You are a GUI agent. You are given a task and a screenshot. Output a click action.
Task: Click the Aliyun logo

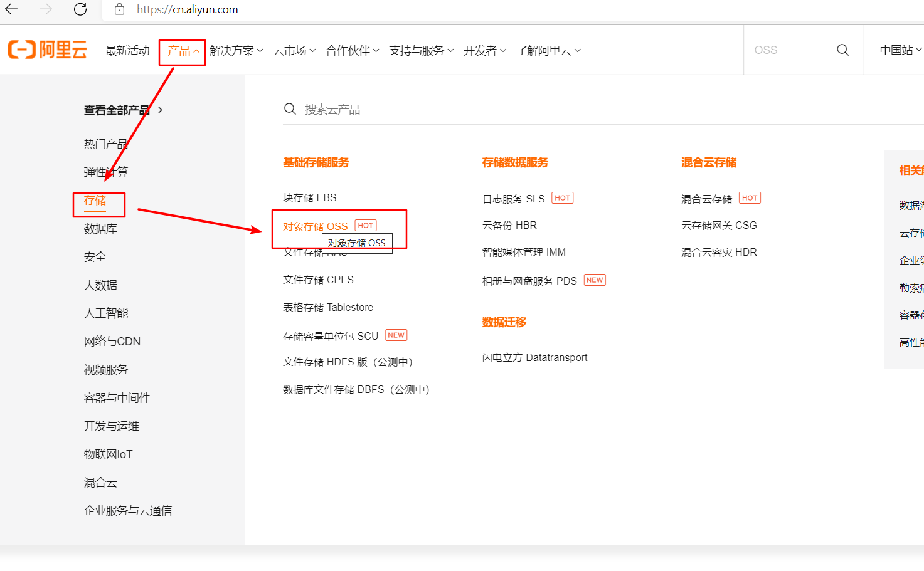(48, 50)
